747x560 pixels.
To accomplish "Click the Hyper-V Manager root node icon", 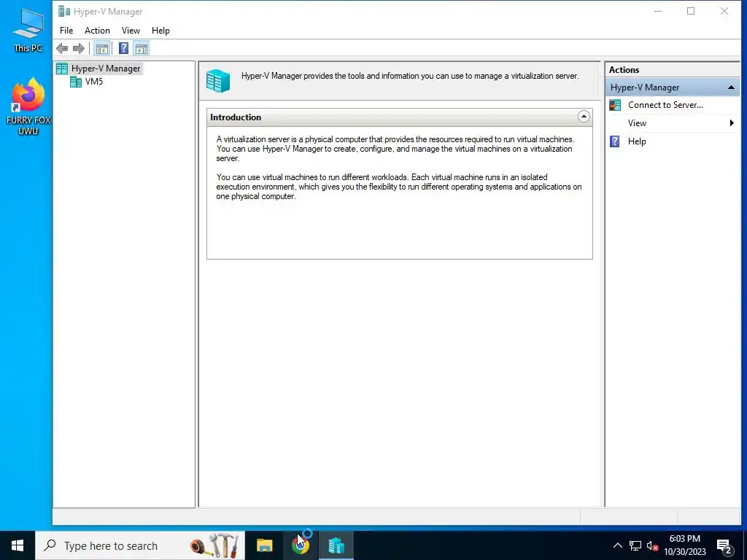I will click(x=62, y=69).
